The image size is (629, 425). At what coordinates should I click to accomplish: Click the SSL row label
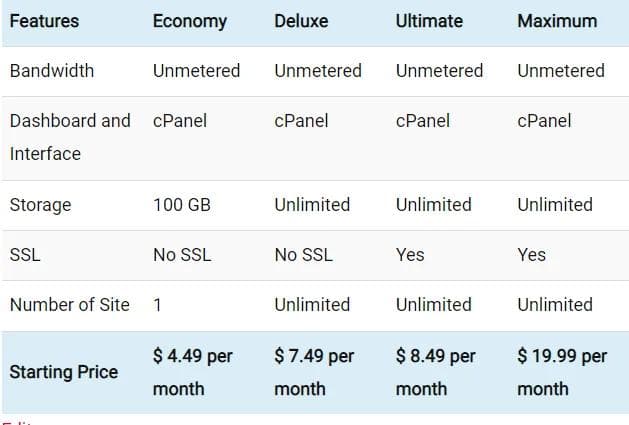tap(25, 255)
